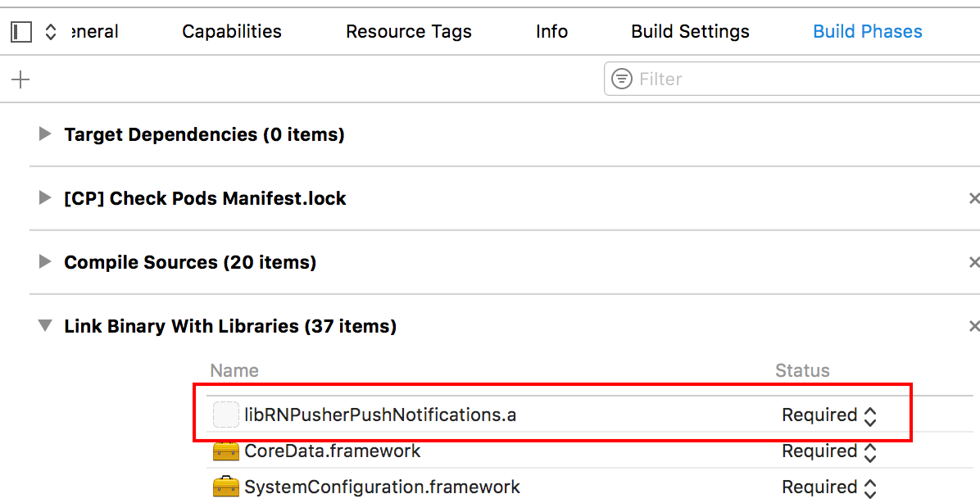980x503 pixels.
Task: Expand Target Dependencies section
Action: pos(44,134)
